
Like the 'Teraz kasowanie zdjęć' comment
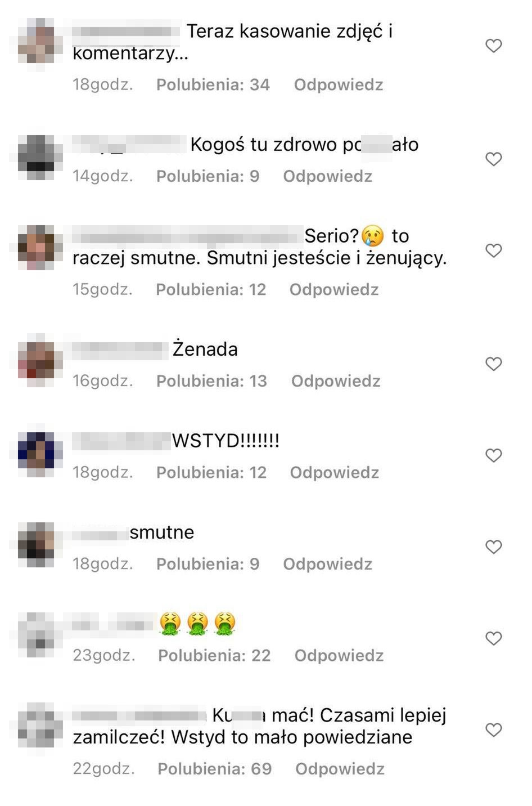click(x=493, y=46)
